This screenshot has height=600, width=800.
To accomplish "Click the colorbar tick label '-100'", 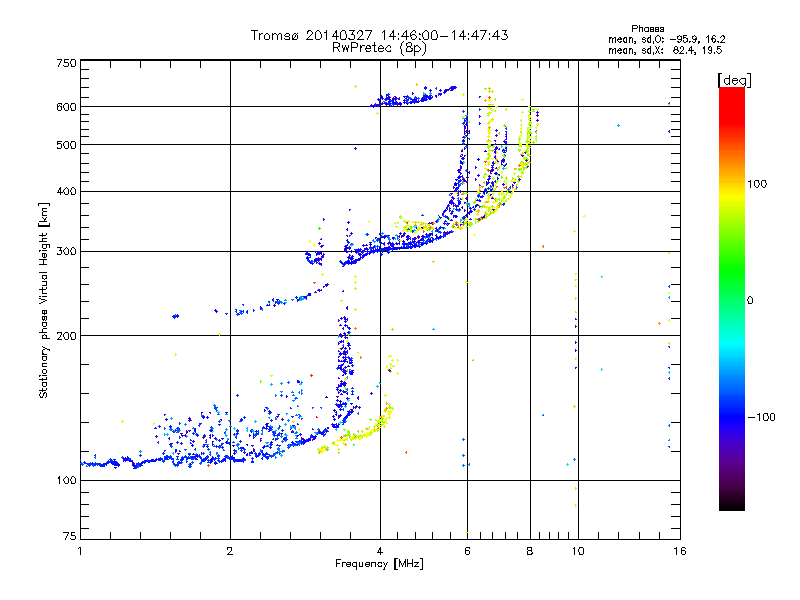I will pos(761,417).
